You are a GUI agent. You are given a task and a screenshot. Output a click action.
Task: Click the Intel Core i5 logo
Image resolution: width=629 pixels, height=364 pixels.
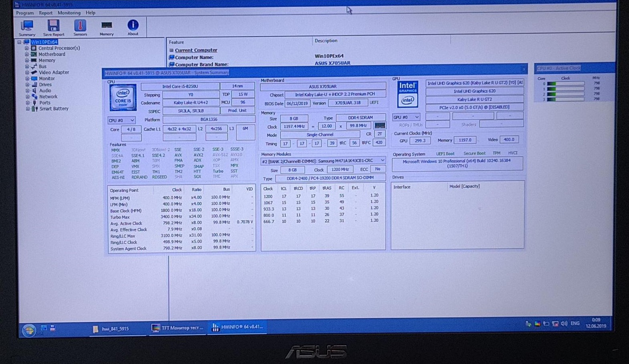point(123,97)
